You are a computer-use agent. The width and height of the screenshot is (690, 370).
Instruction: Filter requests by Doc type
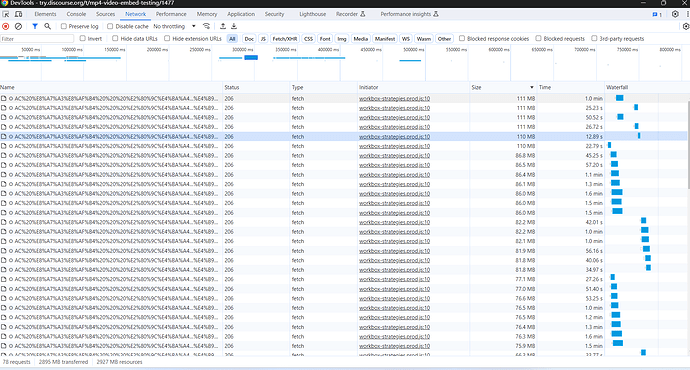point(249,39)
